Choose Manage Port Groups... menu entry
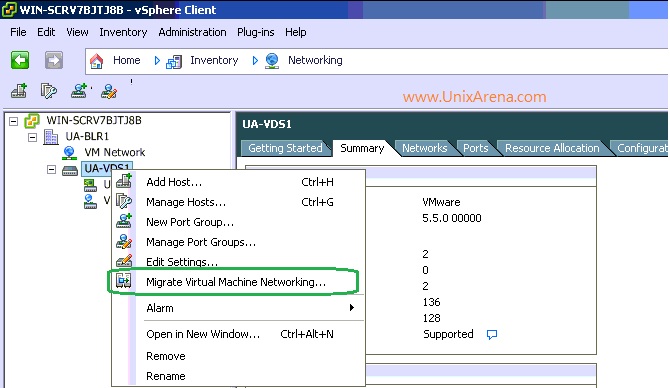The width and height of the screenshot is (670, 388). 238,242
